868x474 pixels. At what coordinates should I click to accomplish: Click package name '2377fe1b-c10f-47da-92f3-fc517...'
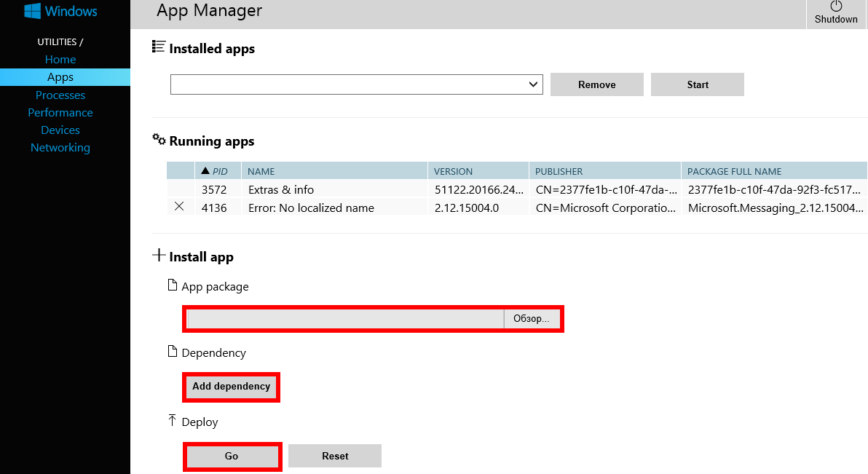[x=775, y=190]
